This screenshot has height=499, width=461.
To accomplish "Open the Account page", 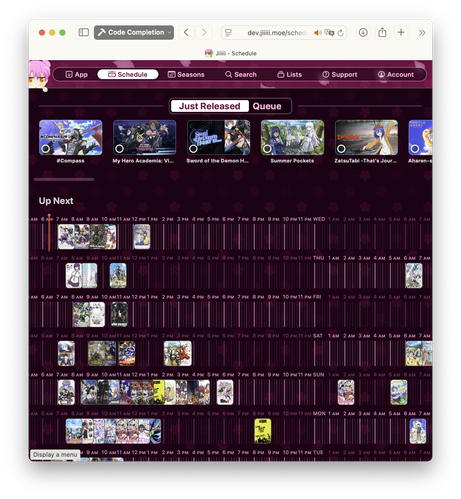I will coord(396,74).
